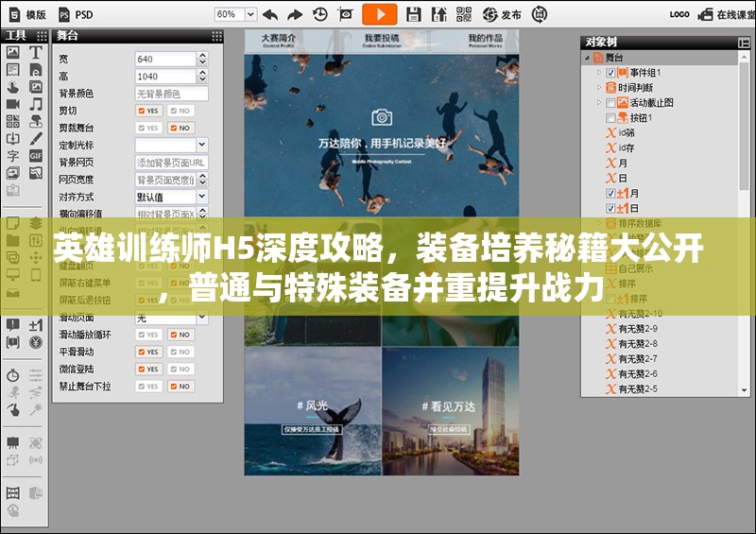This screenshot has height=534, width=756.
Task: Open the 模版 template menu
Action: (x=28, y=15)
